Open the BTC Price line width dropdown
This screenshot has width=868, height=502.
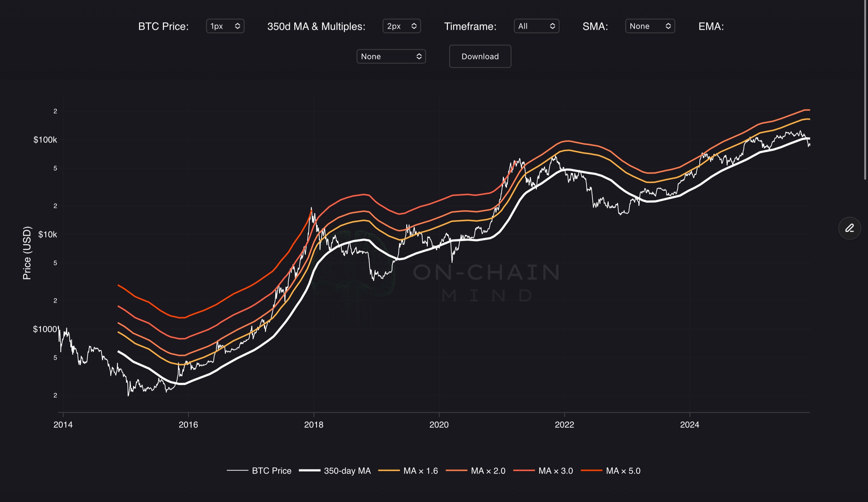click(225, 26)
